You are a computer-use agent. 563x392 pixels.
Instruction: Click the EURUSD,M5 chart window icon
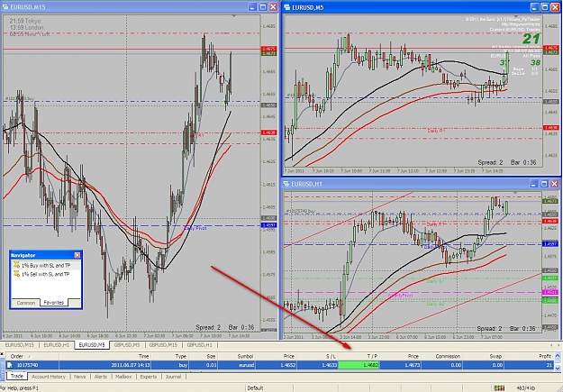[287, 7]
